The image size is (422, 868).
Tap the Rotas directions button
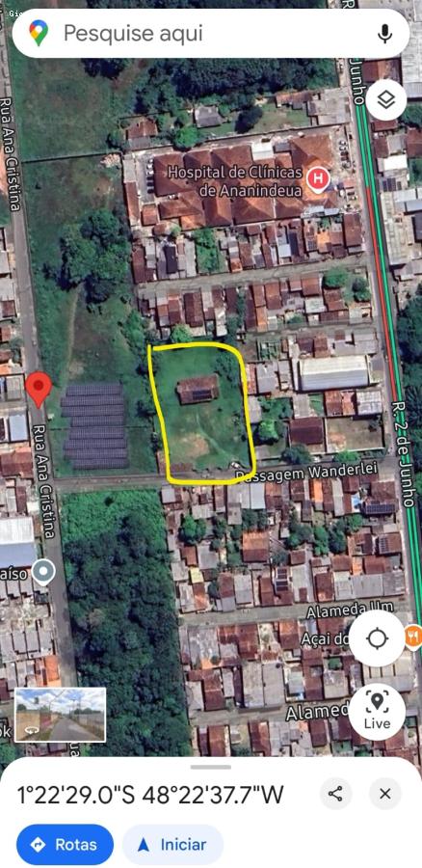pyautogui.click(x=65, y=844)
